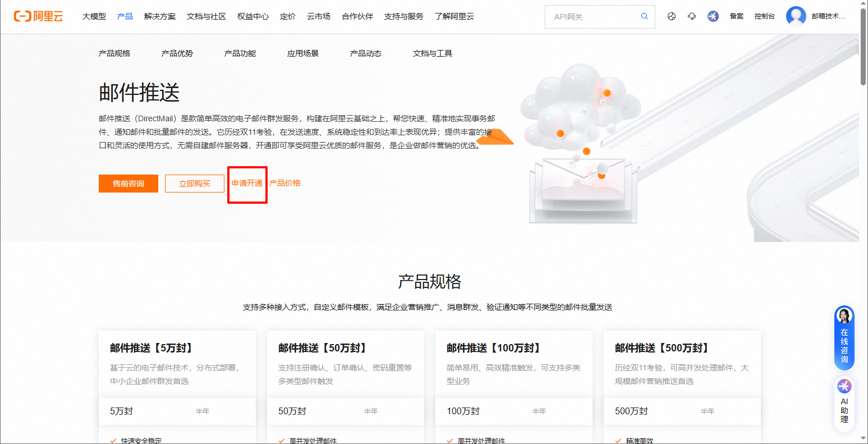Click the user profile avatar
The height and width of the screenshot is (444, 868).
796,16
